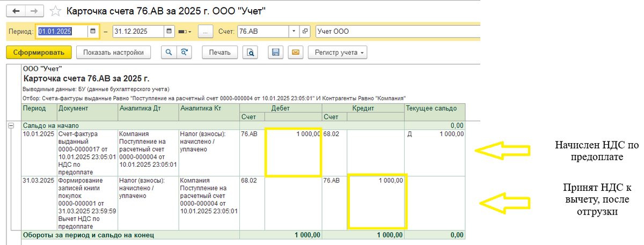Open the standard period selector dropdown

click(x=185, y=32)
